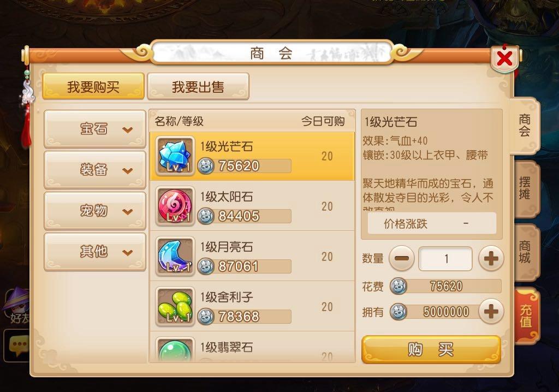Expand the 宝石 category dropdown
The image size is (559, 392).
tap(95, 129)
